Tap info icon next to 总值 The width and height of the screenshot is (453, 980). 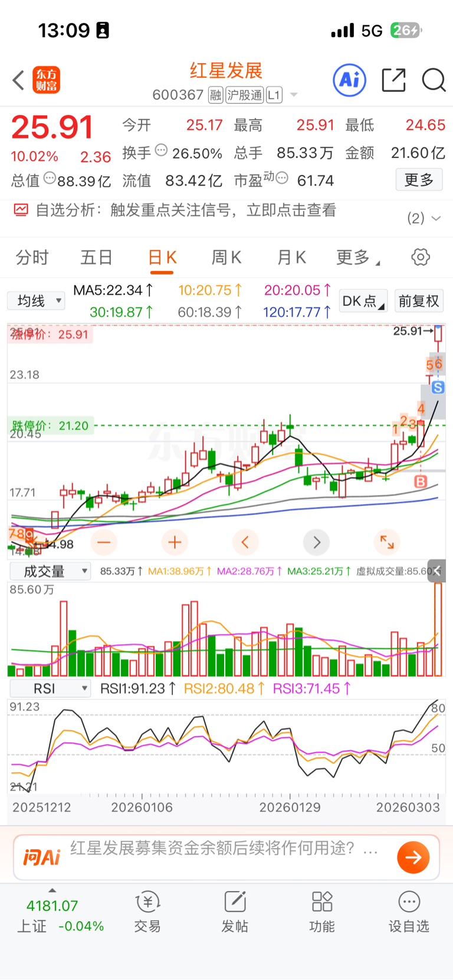pyautogui.click(x=50, y=177)
